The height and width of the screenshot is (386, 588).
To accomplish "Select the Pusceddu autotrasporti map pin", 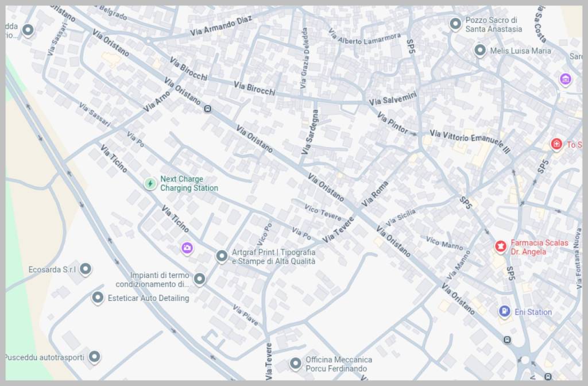I will (94, 357).
